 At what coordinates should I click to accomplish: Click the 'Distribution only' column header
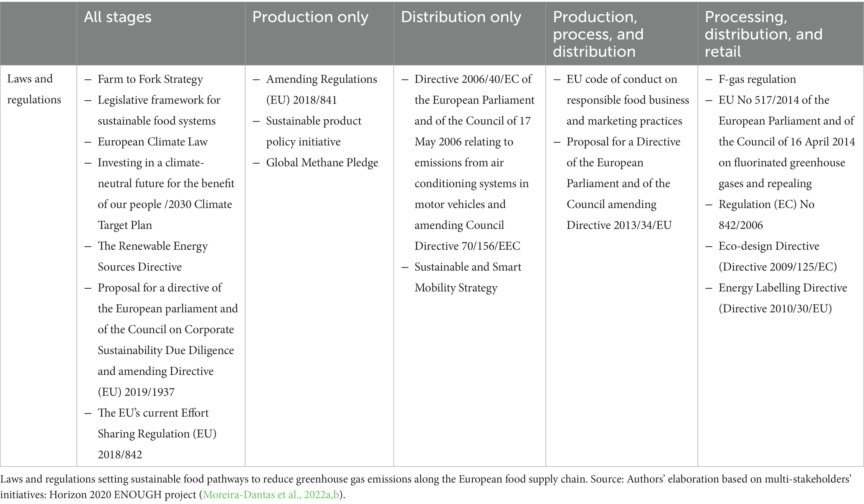tap(461, 17)
